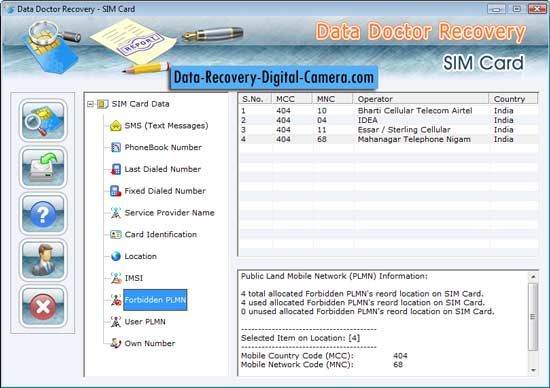Click MNC value 68 in row 4

[322, 139]
